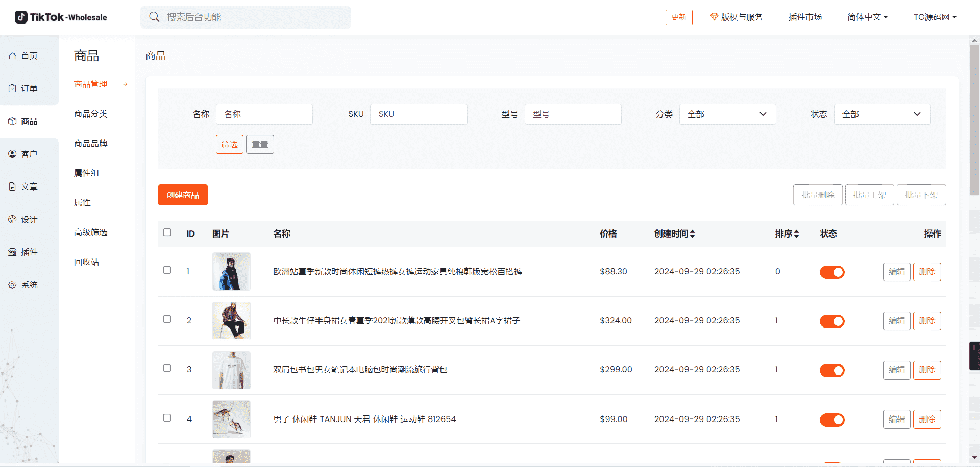
Task: Open 商品分类 in the submenu
Action: [91, 114]
